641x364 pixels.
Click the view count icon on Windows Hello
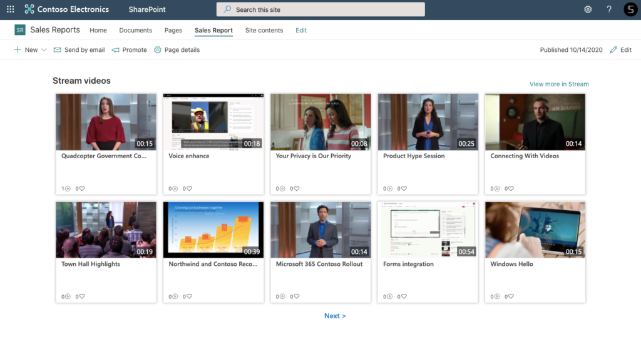pos(497,296)
